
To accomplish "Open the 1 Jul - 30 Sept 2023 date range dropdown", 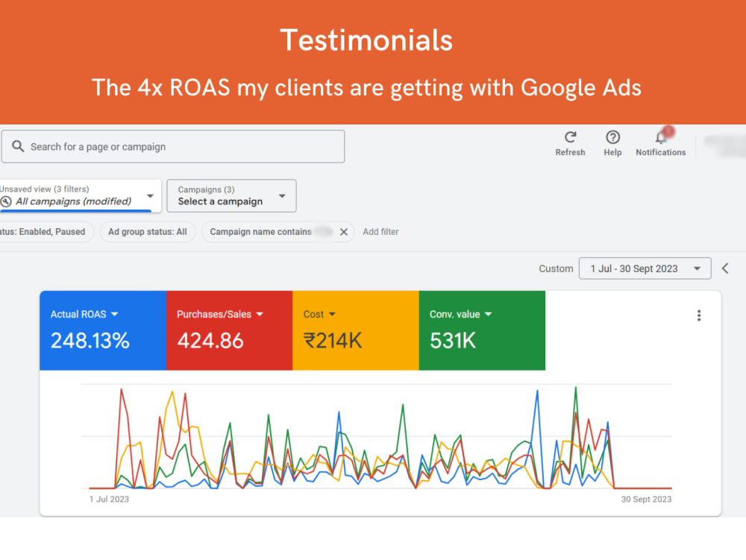I will pos(645,268).
